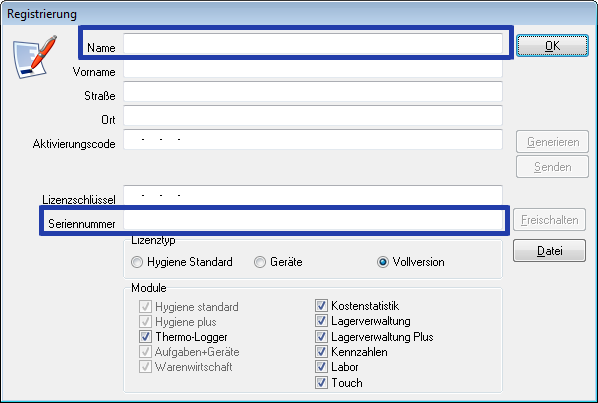Uncheck the Thermo-Logger module
Screen dimensions: 598x403
(x=145, y=337)
